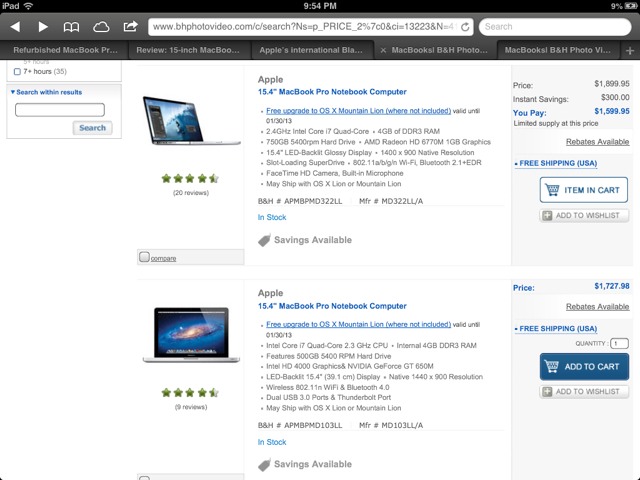Open second MacBook Pro galaxy thumbnail
The height and width of the screenshot is (480, 640).
pos(191,335)
